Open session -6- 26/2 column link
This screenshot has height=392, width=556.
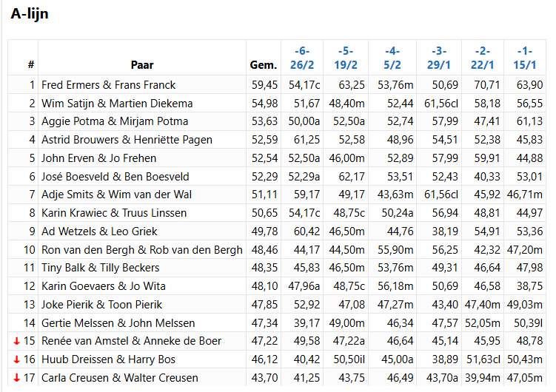click(302, 58)
